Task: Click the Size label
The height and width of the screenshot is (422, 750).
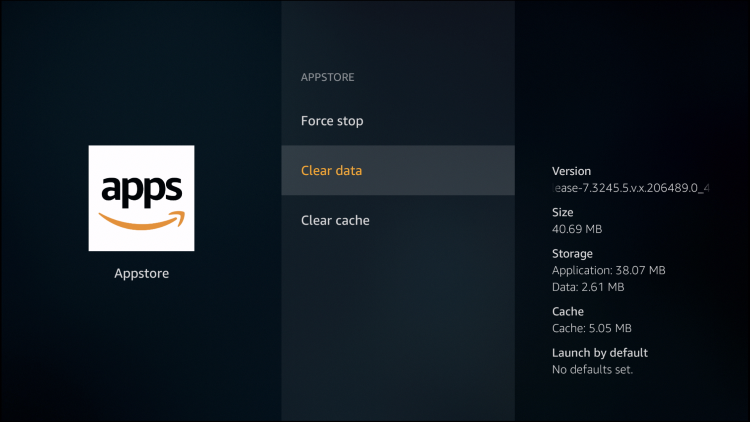Action: click(x=562, y=212)
